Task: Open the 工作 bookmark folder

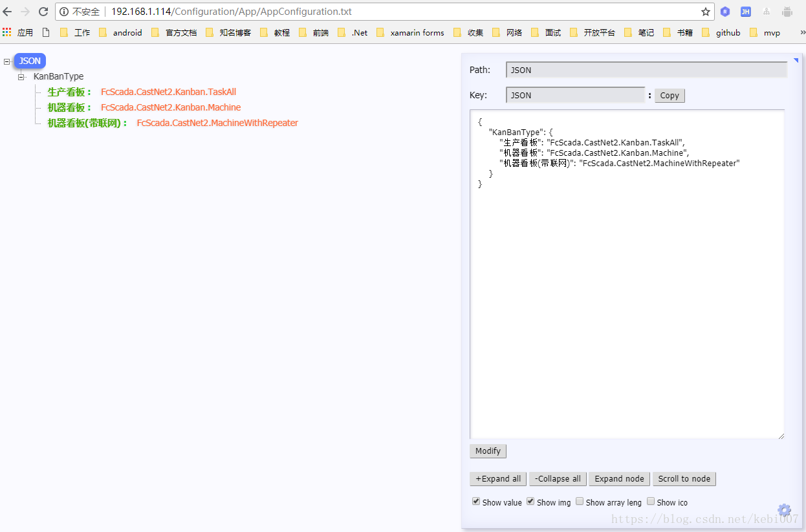Action: coord(75,32)
